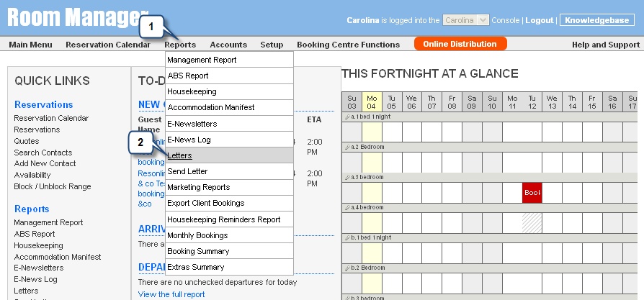
Task: Click the Su 03 date header
Action: (352, 102)
